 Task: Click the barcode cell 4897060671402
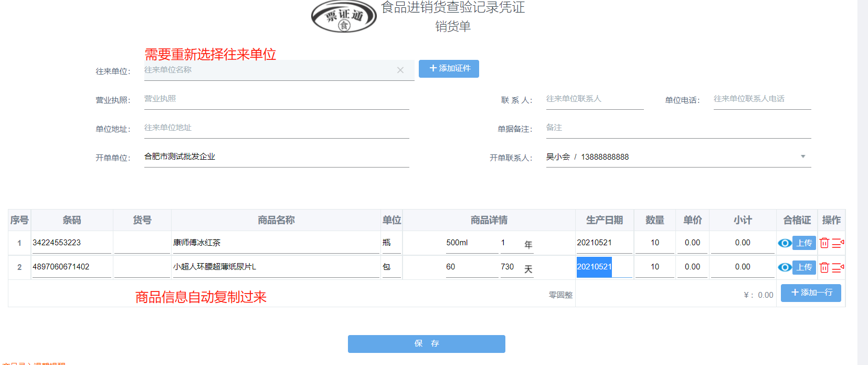tap(71, 267)
